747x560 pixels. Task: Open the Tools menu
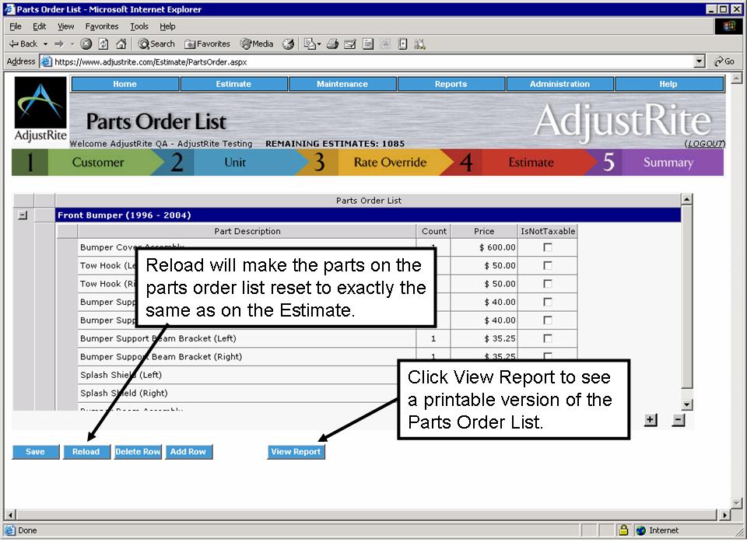point(139,26)
